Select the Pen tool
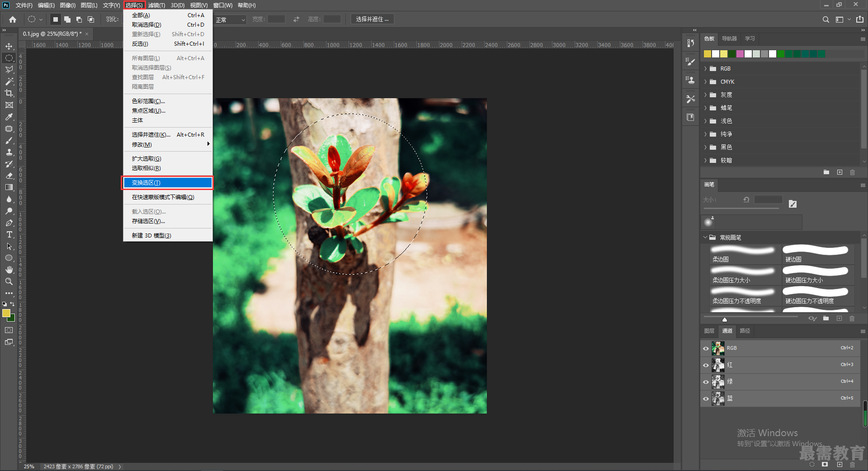 tap(9, 223)
